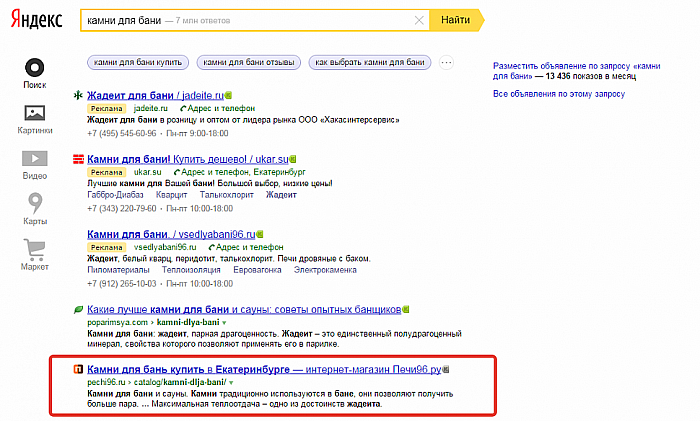The height and width of the screenshot is (421, 700).
Task: Open Все объявления по этому запросу link
Action: coord(559,94)
